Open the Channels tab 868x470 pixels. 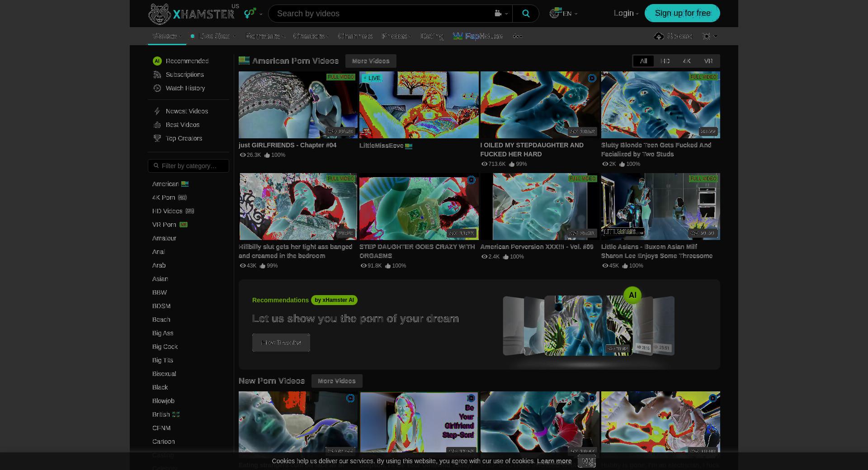(x=355, y=36)
